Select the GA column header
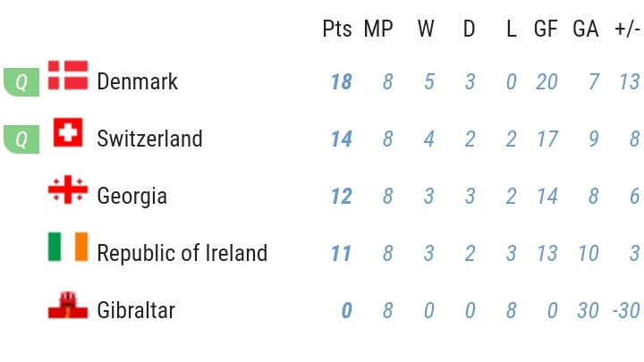The image size is (644, 362). [586, 29]
